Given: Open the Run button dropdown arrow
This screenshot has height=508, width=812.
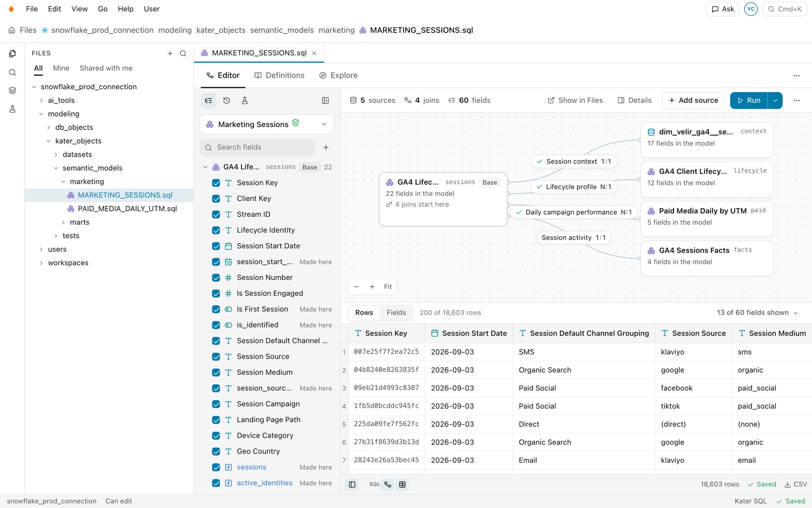Looking at the screenshot, I should 775,100.
